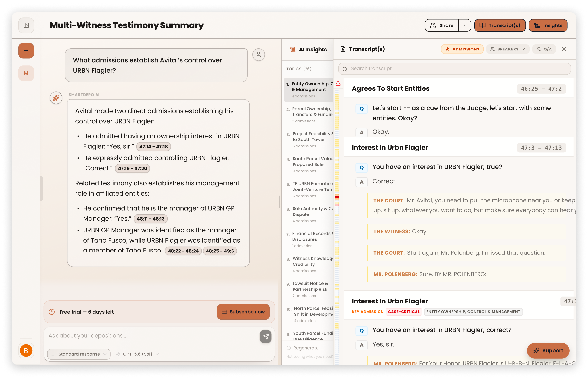588x378 pixels.
Task: Select topic Lawsuit Notice & Partnership Risk
Action: pos(309,289)
